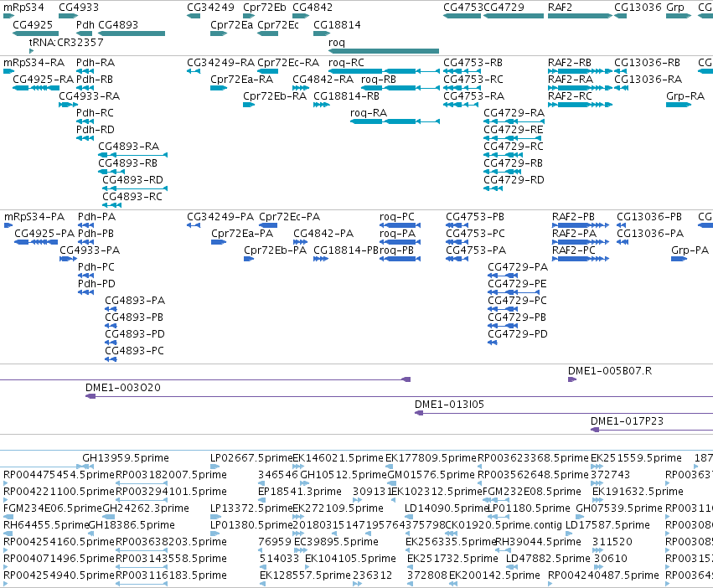This screenshot has height=588, width=713.
Task: Click the mRpS34-PA protein label
Action: [34, 216]
